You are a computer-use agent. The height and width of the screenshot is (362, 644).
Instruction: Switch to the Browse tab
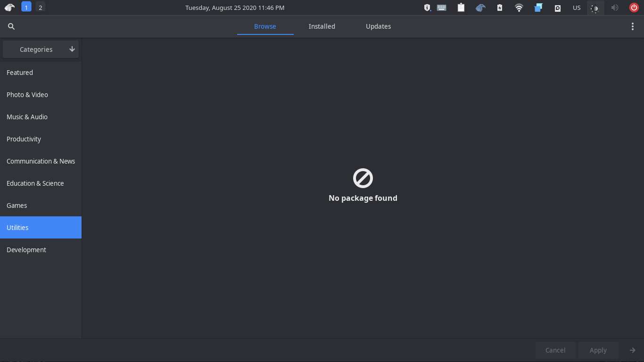click(265, 26)
